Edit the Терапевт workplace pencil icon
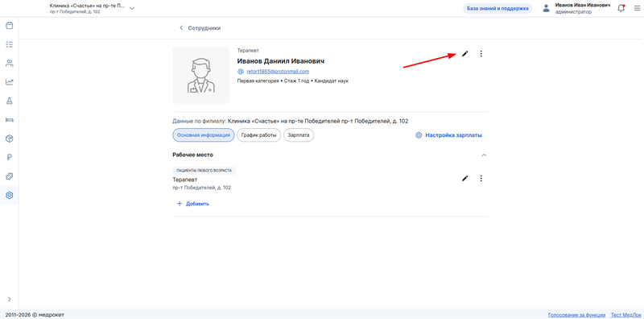This screenshot has height=319, width=644. (x=465, y=178)
